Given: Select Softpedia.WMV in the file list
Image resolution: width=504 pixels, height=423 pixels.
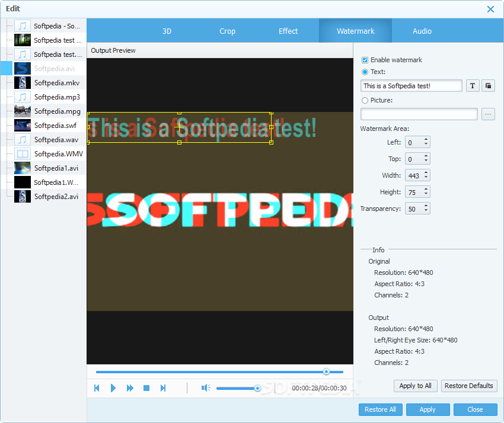Looking at the screenshot, I should pos(50,154).
